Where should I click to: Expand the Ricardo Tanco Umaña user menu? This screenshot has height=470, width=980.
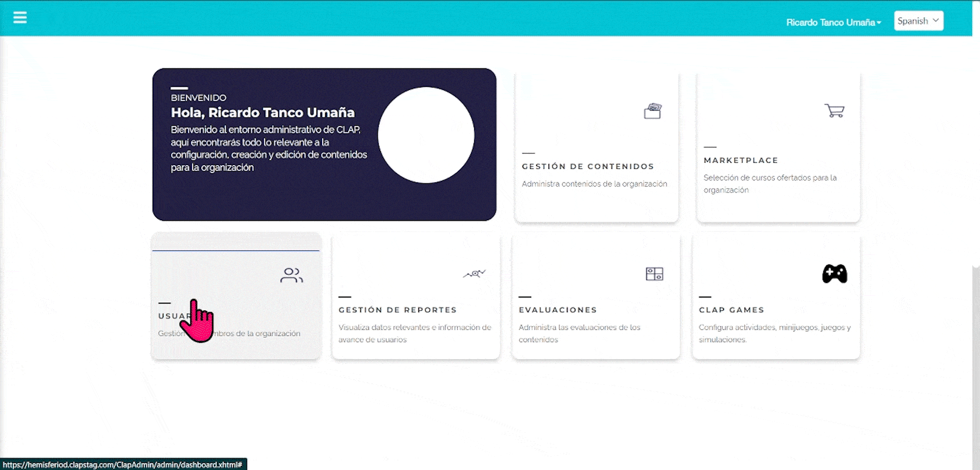pos(834,22)
